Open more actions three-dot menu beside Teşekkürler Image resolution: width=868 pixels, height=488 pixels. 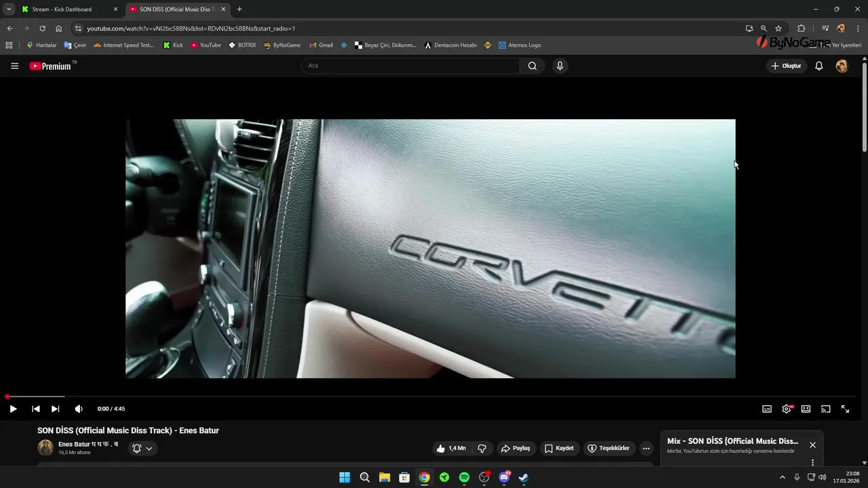646,448
